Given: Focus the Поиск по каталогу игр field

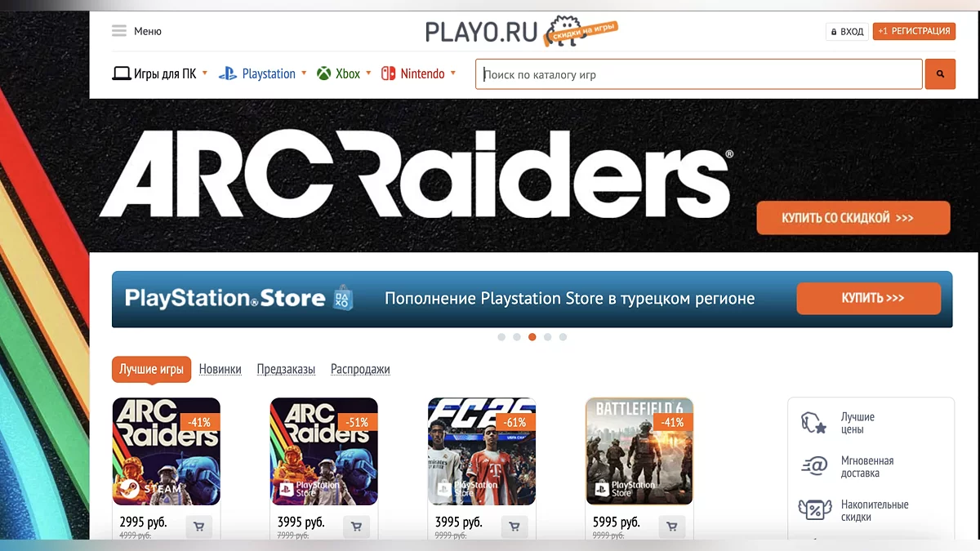Looking at the screenshot, I should pyautogui.click(x=699, y=74).
